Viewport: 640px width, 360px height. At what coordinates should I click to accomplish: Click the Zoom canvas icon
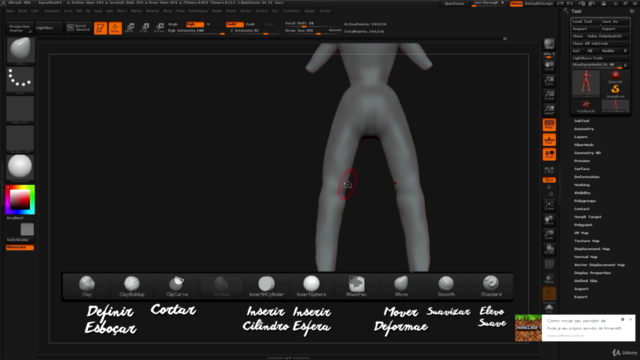[549, 80]
